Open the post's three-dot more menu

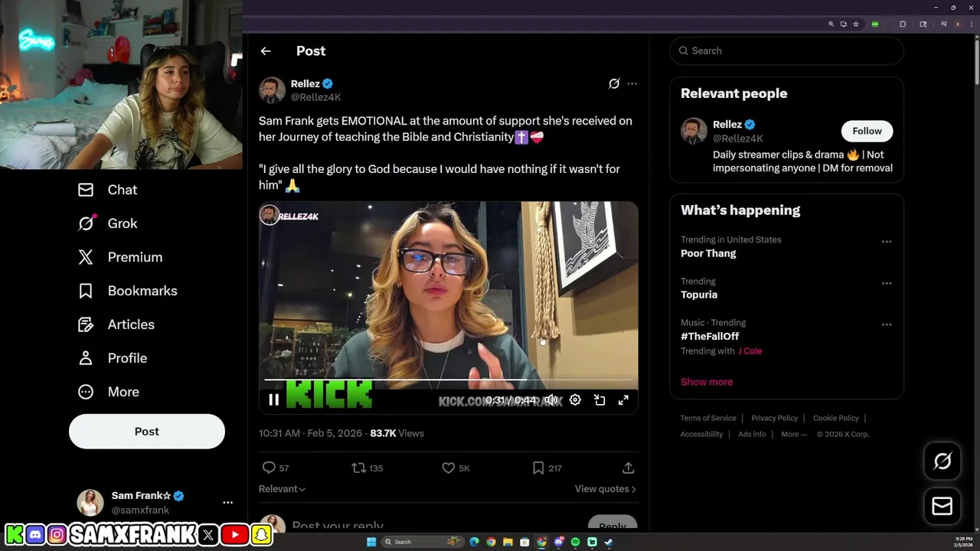[x=632, y=83]
